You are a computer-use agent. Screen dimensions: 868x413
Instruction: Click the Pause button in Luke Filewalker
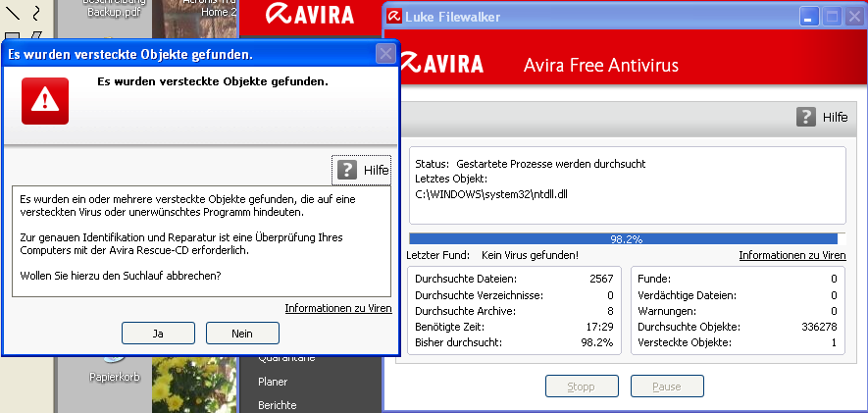[x=667, y=387]
